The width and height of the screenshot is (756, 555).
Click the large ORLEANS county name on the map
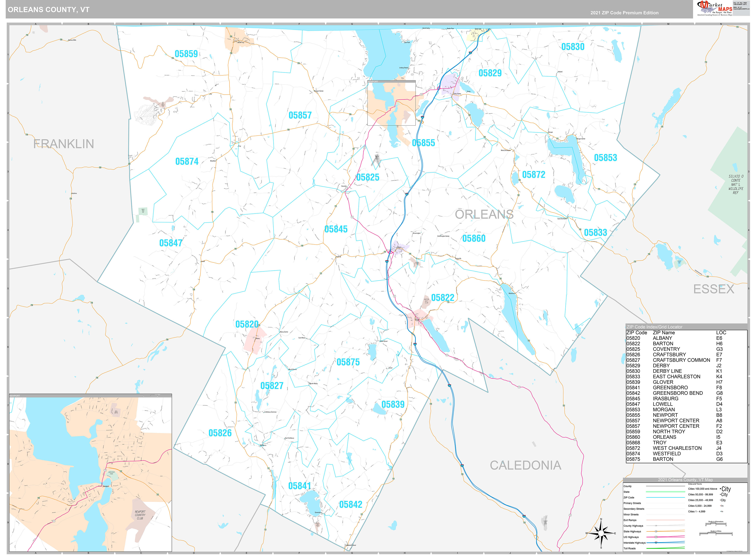pyautogui.click(x=484, y=214)
